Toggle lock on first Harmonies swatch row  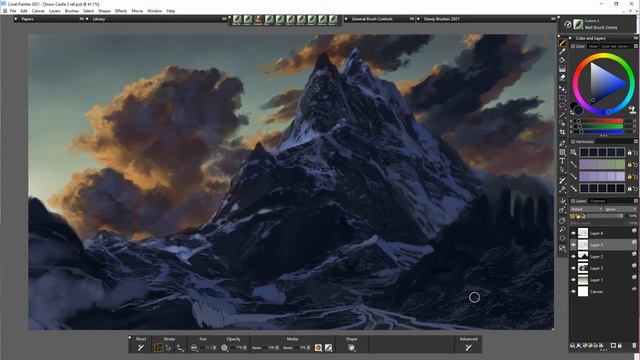coord(630,153)
